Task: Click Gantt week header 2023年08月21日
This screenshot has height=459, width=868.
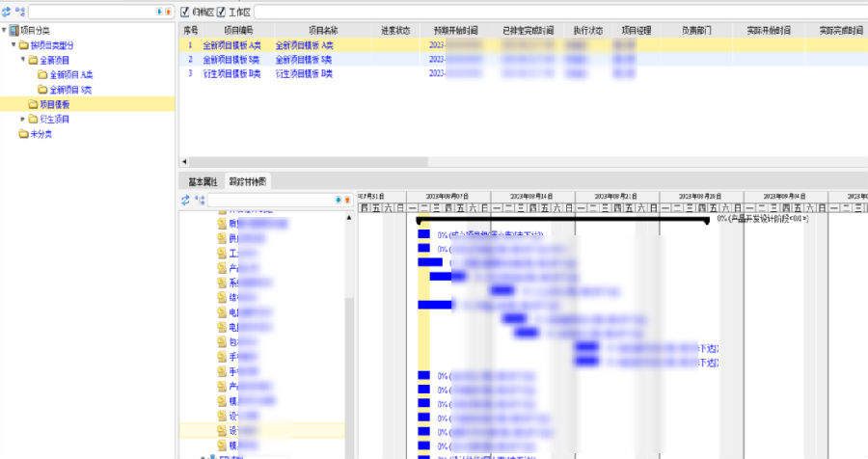Action: (x=615, y=197)
